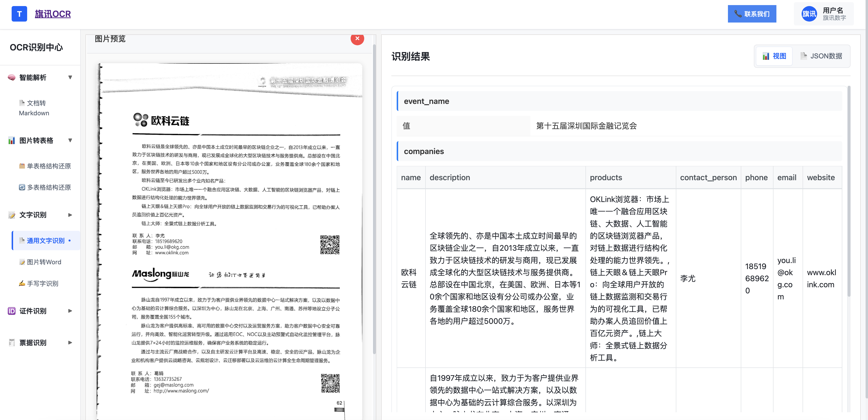This screenshot has width=868, height=420.
Task: Click the 联系我们 contact button
Action: point(752,14)
